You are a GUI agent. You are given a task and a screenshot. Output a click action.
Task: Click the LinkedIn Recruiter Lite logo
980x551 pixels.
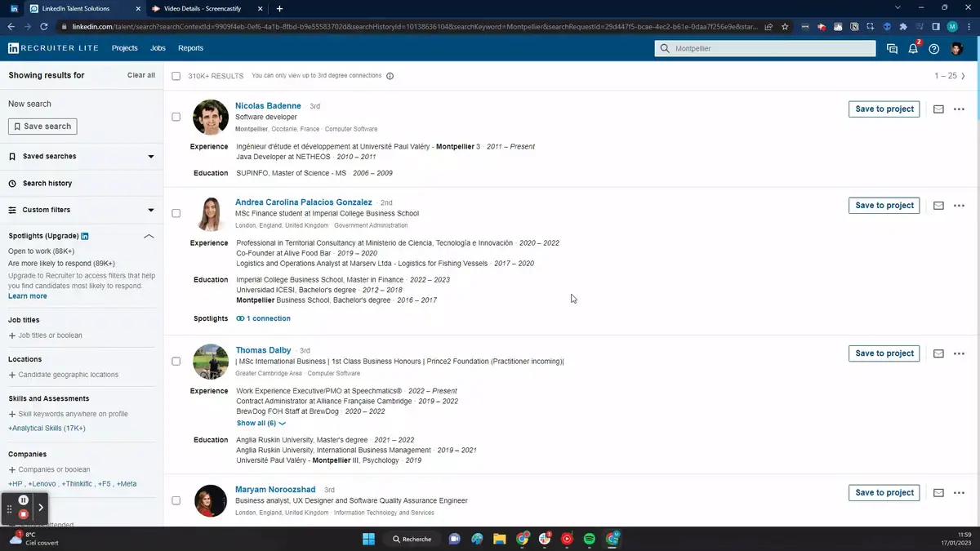coord(53,48)
